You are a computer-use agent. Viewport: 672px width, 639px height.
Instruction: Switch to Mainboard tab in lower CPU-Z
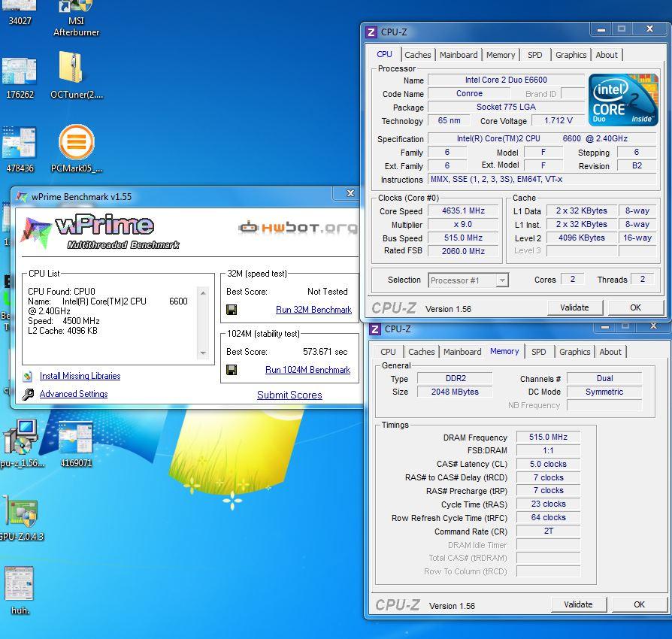pyautogui.click(x=462, y=352)
